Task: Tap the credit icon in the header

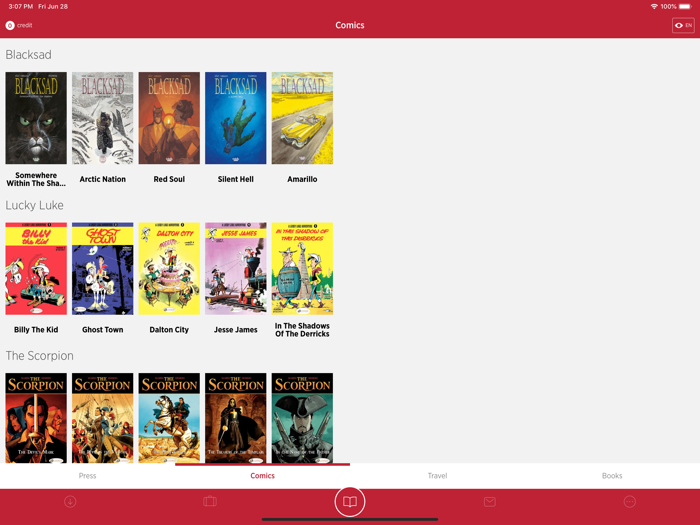Action: point(10,25)
